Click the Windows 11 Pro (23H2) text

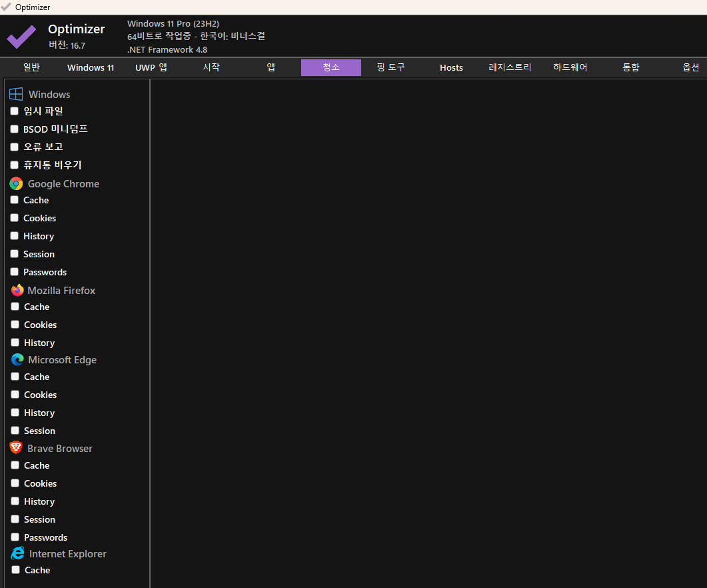pyautogui.click(x=173, y=24)
